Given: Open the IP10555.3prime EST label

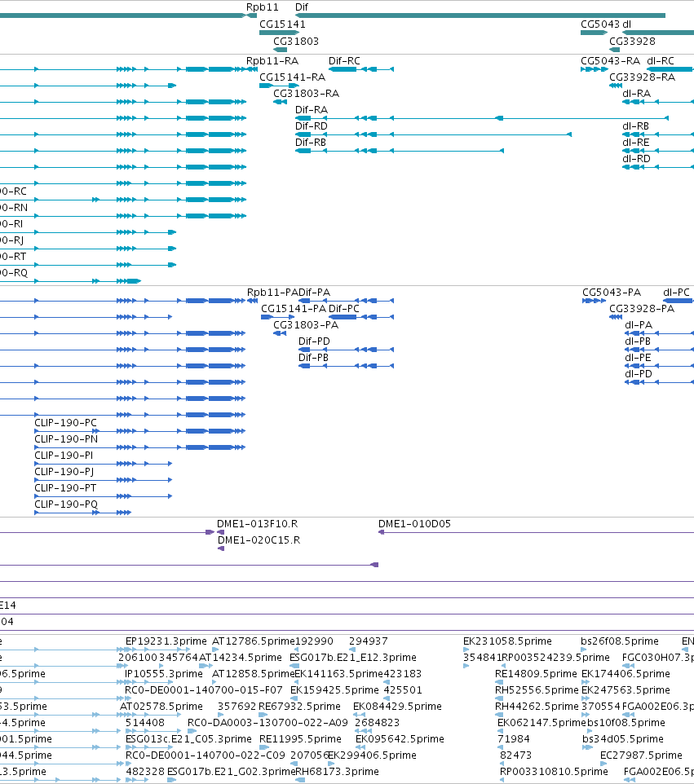Looking at the screenshot, I should click(x=164, y=673).
